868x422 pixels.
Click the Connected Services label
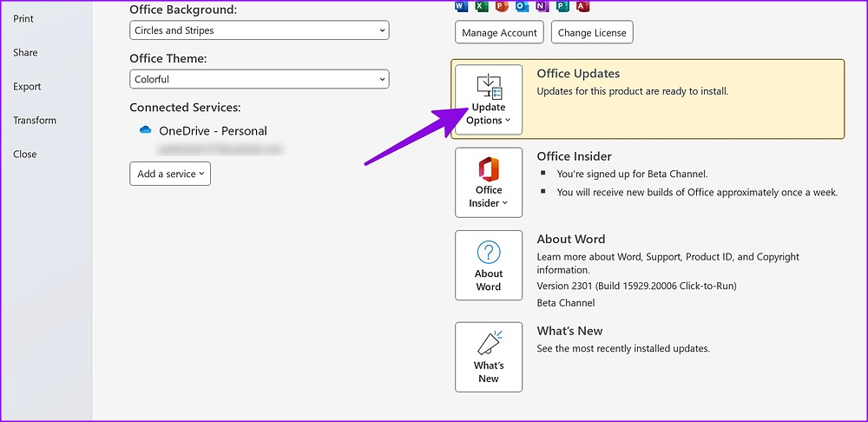coord(186,108)
